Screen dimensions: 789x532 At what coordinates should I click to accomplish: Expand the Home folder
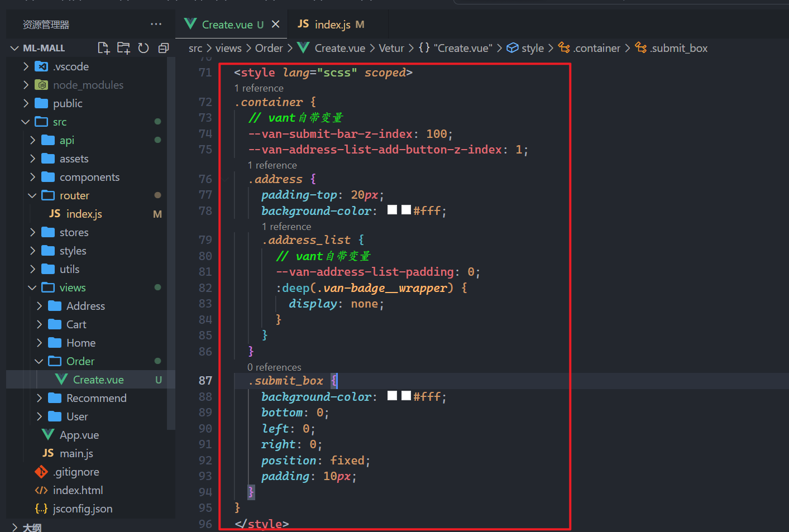click(x=40, y=343)
